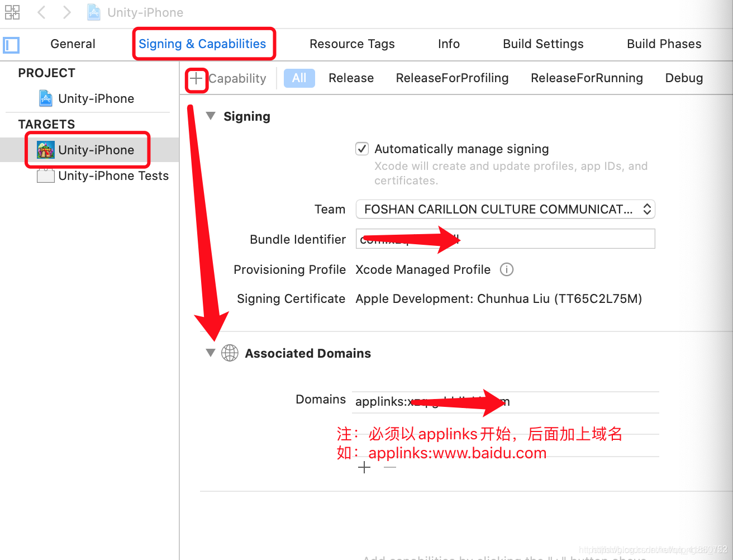Collapse the Signing section
The height and width of the screenshot is (560, 733).
pos(211,116)
